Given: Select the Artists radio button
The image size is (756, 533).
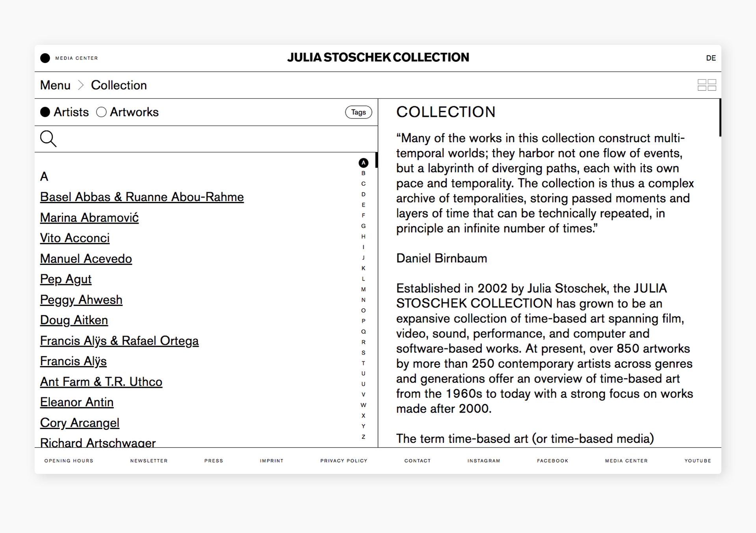Looking at the screenshot, I should click(x=45, y=112).
